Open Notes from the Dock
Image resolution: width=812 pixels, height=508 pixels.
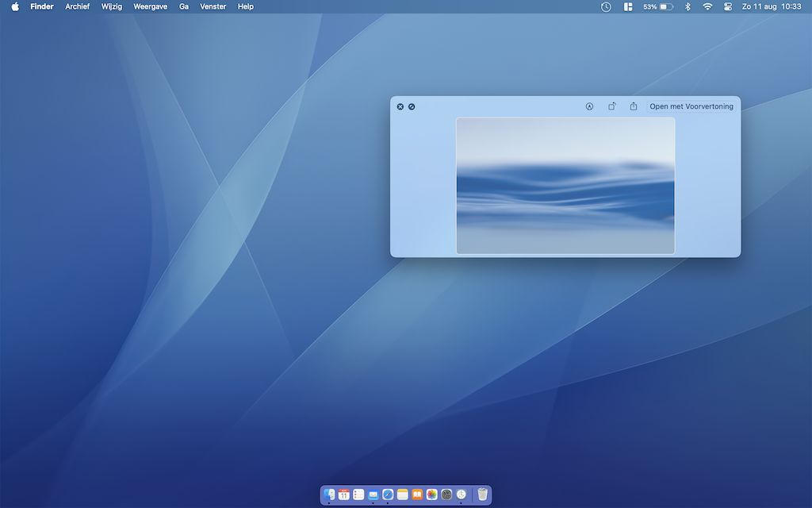(402, 495)
